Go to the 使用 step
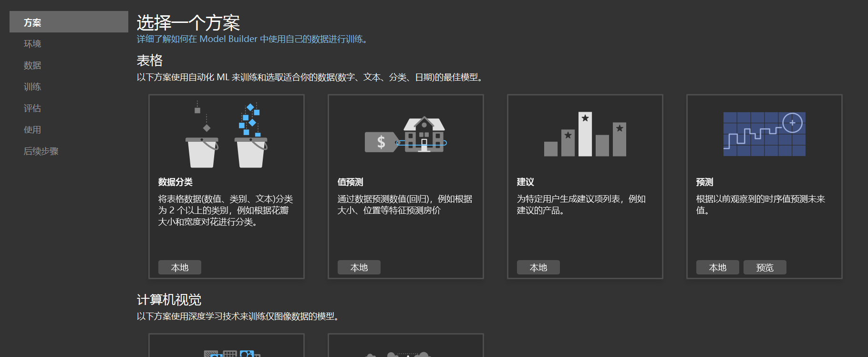The width and height of the screenshot is (868, 357). click(x=32, y=129)
